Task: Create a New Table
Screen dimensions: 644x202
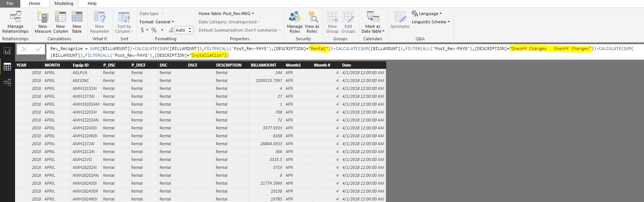Action: tap(77, 22)
